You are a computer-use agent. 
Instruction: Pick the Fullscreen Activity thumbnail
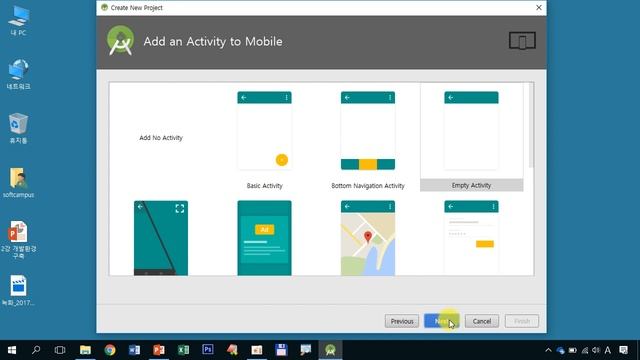click(161, 238)
